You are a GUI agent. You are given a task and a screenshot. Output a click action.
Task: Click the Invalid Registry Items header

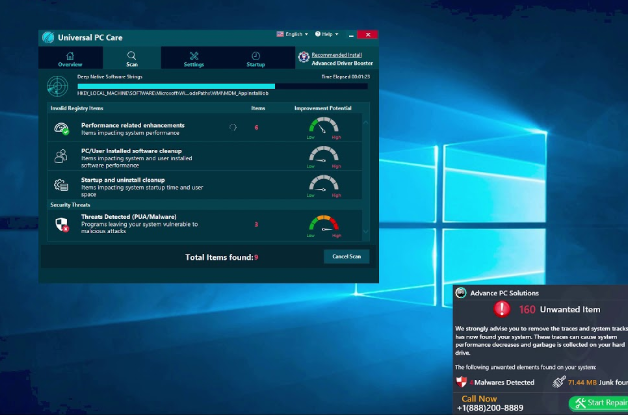point(77,108)
